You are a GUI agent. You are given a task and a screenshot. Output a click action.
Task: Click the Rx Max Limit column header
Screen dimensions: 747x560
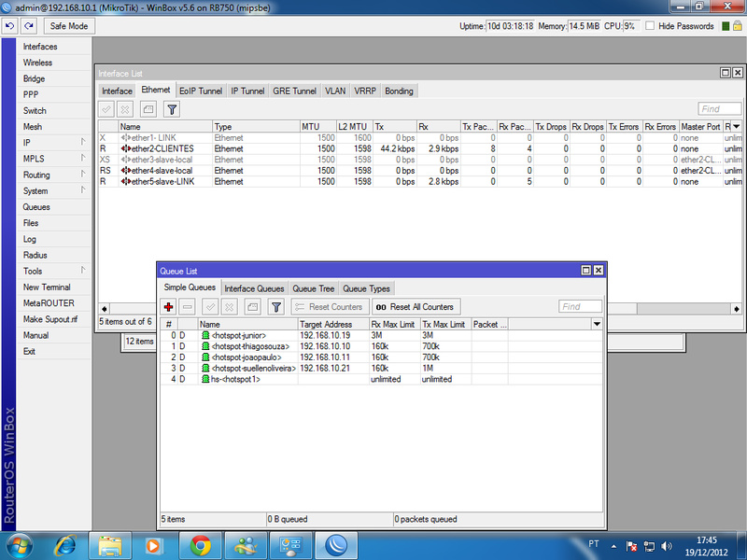(394, 324)
